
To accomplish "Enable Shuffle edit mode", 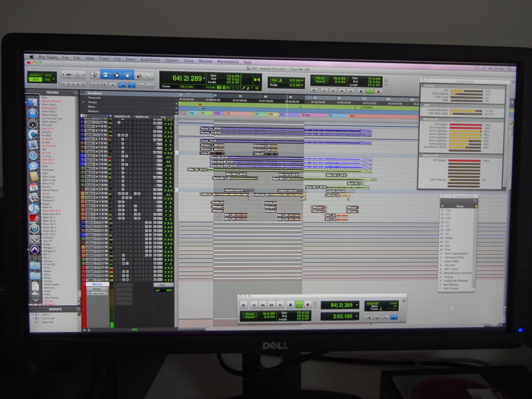I will pyautogui.click(x=35, y=75).
